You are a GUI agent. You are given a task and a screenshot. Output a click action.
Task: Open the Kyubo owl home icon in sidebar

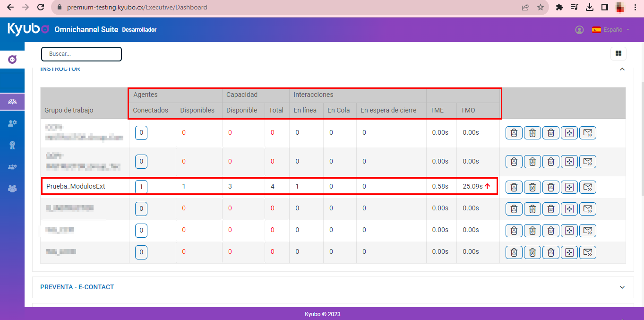[12, 60]
